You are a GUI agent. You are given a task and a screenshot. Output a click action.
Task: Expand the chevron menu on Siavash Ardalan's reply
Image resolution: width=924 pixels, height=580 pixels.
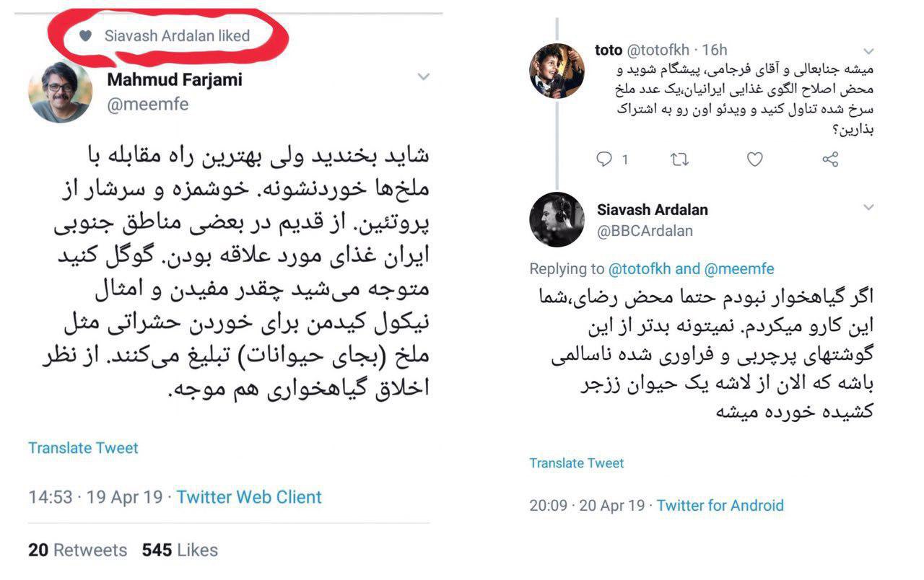click(x=869, y=208)
